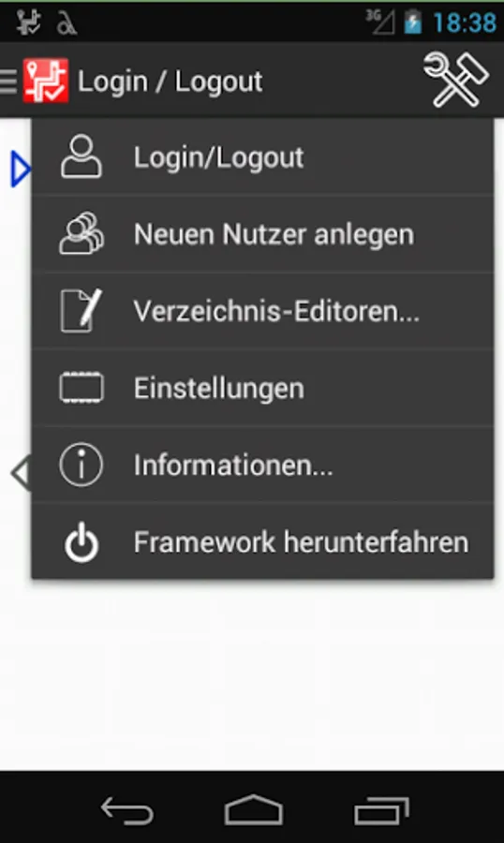The height and width of the screenshot is (843, 504).
Task: Collapse using the gray left-pointing triangle
Action: [21, 473]
